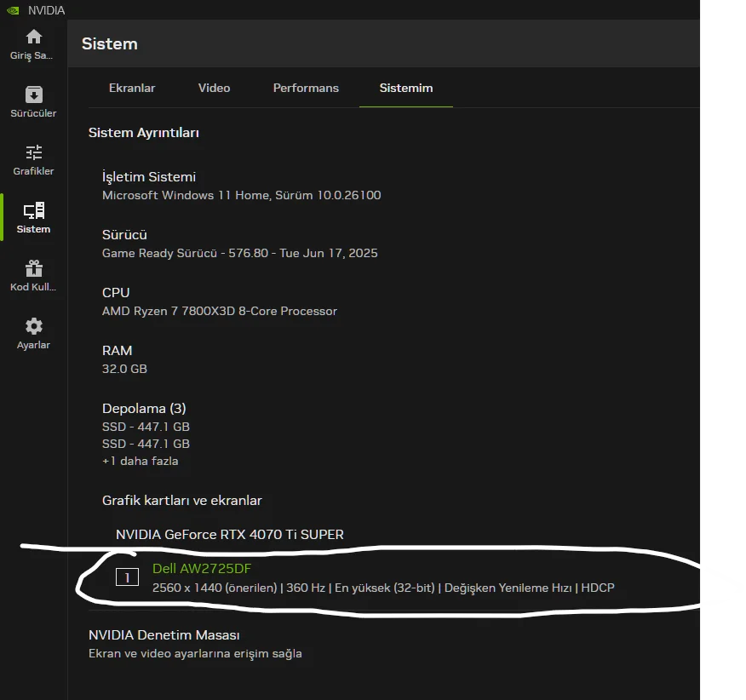
Task: Click 'Microsoft Windows 11 Home' version text
Action: click(x=241, y=195)
